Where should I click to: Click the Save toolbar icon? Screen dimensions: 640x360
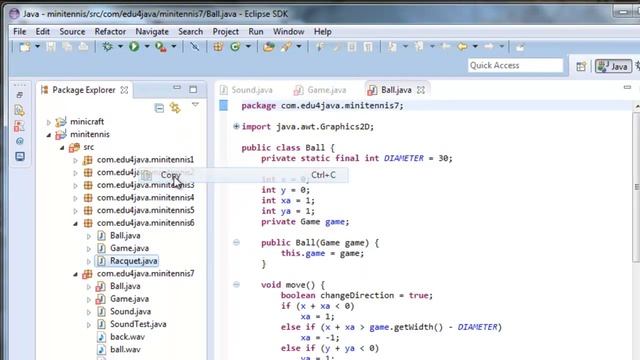51,47
